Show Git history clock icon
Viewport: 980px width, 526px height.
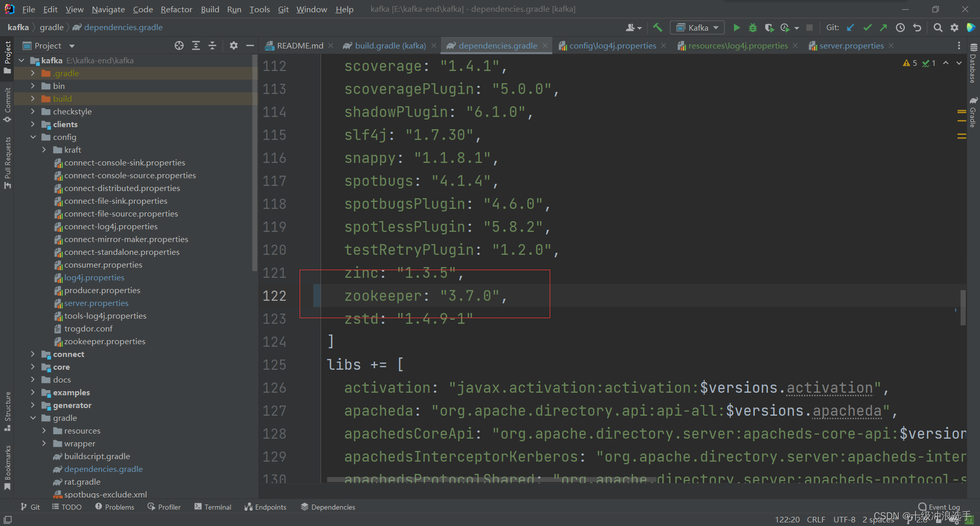click(x=900, y=28)
